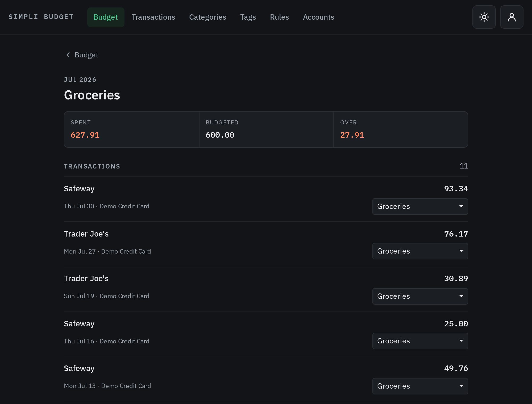Select the Safeway Mon Jul 13 transaction name
The width and height of the screenshot is (532, 404).
click(79, 368)
